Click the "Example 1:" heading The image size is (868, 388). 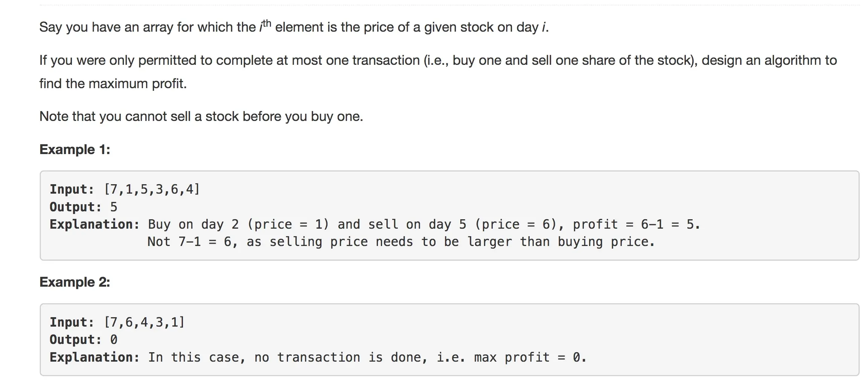click(75, 150)
